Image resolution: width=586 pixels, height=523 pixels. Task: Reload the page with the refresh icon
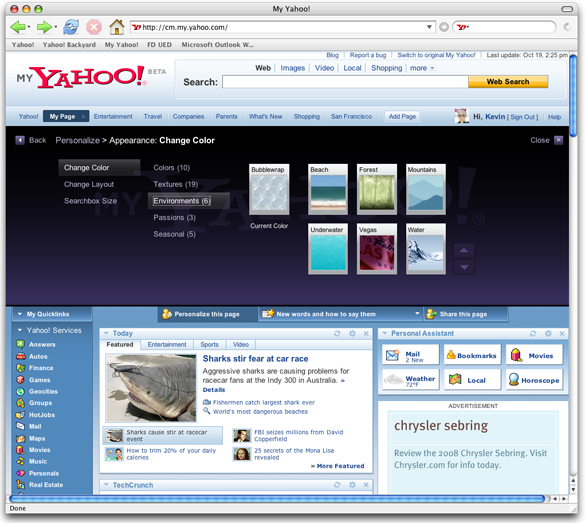[x=71, y=27]
